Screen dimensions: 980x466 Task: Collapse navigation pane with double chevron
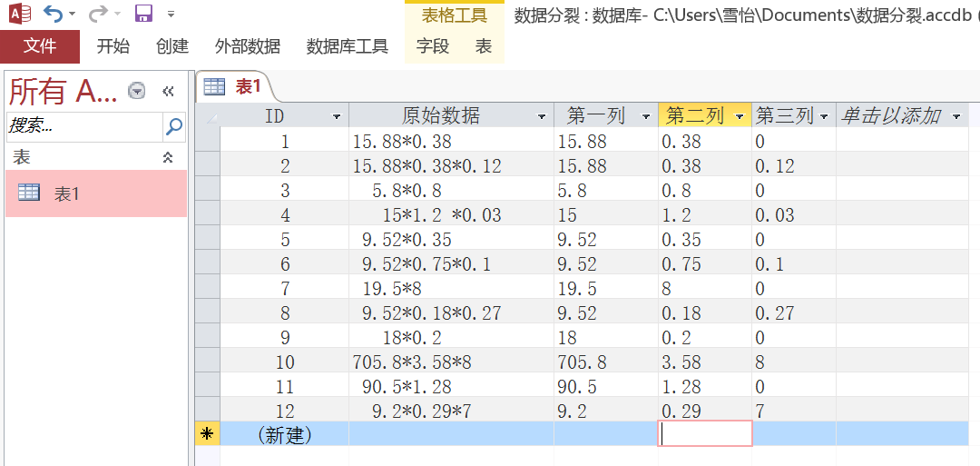pos(168,90)
